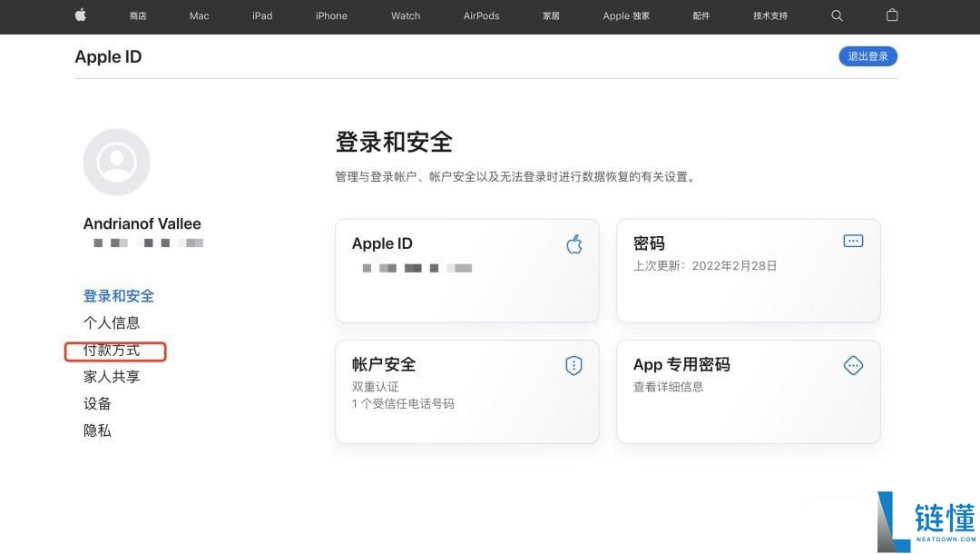
Task: Click the diamond icon on App 专用密码 card
Action: [852, 365]
